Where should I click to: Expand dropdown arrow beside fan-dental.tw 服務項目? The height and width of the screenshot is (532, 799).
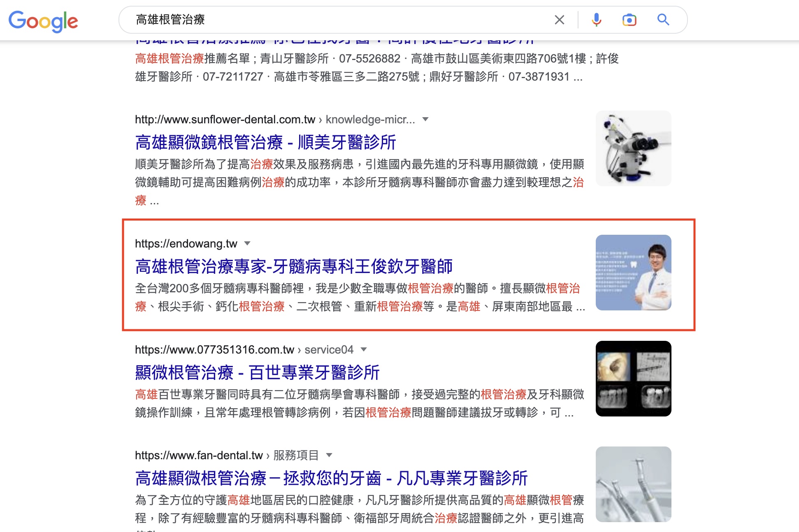pyautogui.click(x=329, y=455)
